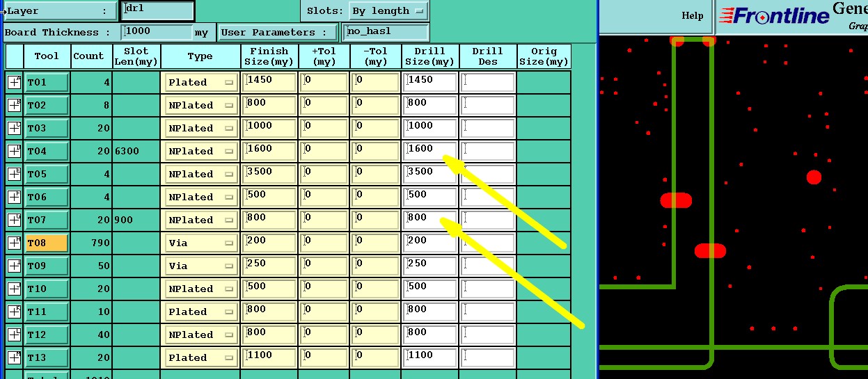This screenshot has width=868, height=379.
Task: Edit the Drill Size 1100 field for T13
Action: pyautogui.click(x=430, y=357)
